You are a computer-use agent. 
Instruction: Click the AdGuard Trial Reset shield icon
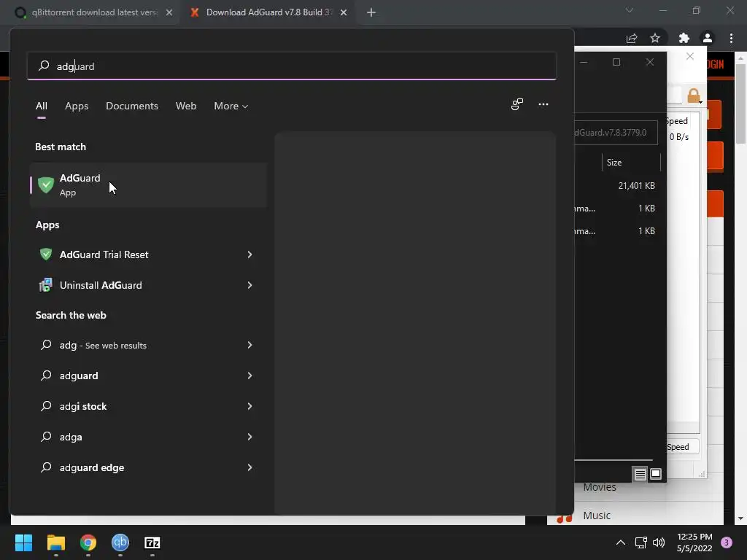pos(46,254)
